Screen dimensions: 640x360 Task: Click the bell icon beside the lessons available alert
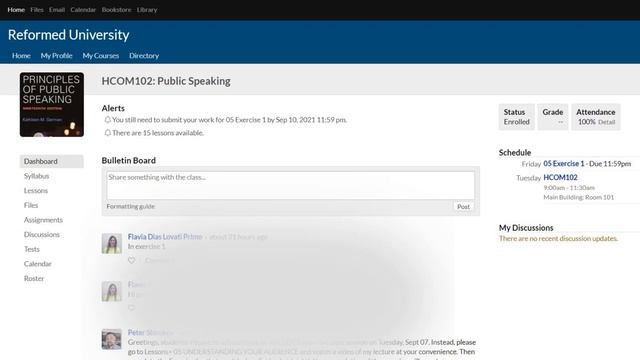[107, 133]
